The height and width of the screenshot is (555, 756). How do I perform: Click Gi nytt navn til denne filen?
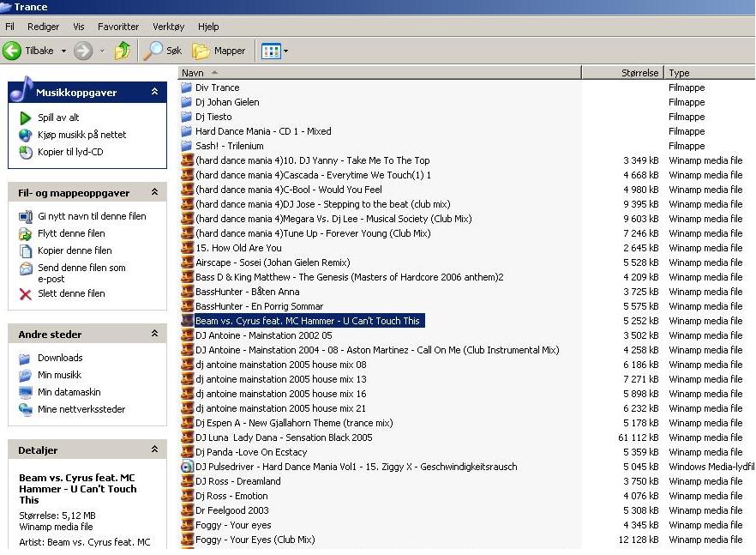(92, 217)
